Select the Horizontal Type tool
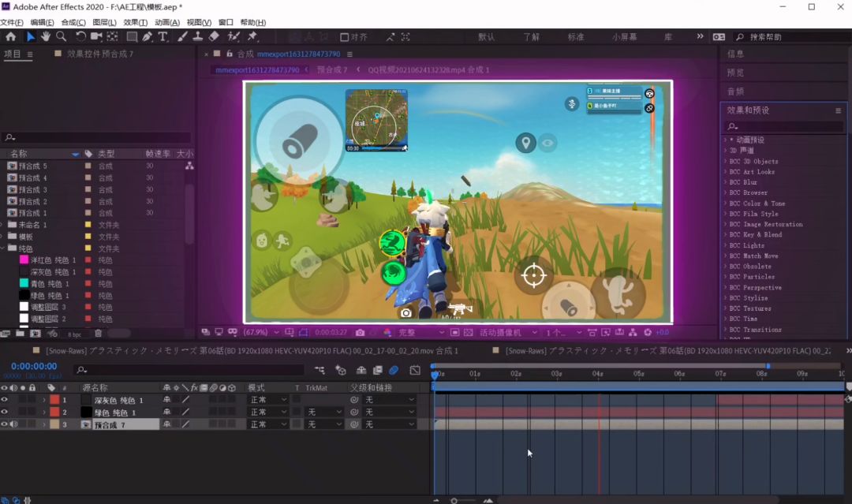Image resolution: width=852 pixels, height=504 pixels. [x=163, y=36]
